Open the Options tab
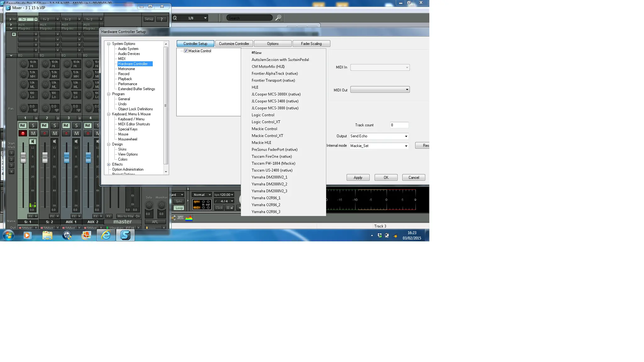This screenshot has height=362, width=644. point(273,44)
